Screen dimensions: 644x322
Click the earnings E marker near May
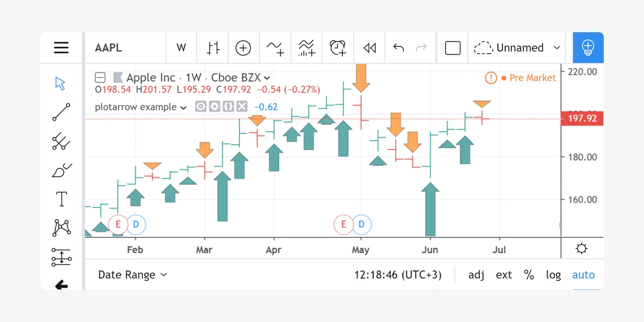(x=343, y=224)
